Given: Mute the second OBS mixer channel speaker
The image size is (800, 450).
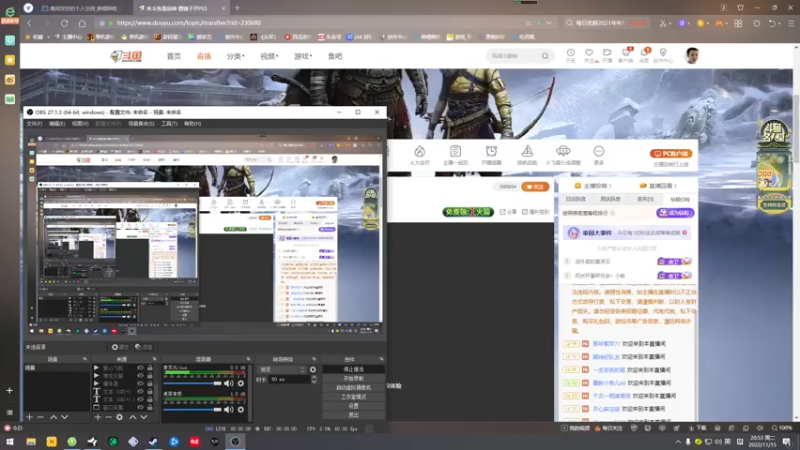Looking at the screenshot, I should (x=229, y=409).
